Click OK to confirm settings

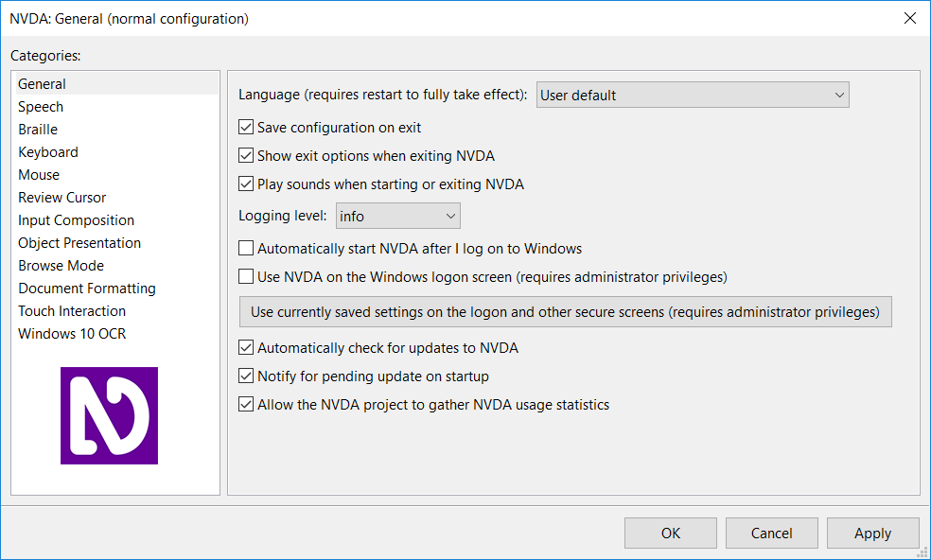coord(670,534)
